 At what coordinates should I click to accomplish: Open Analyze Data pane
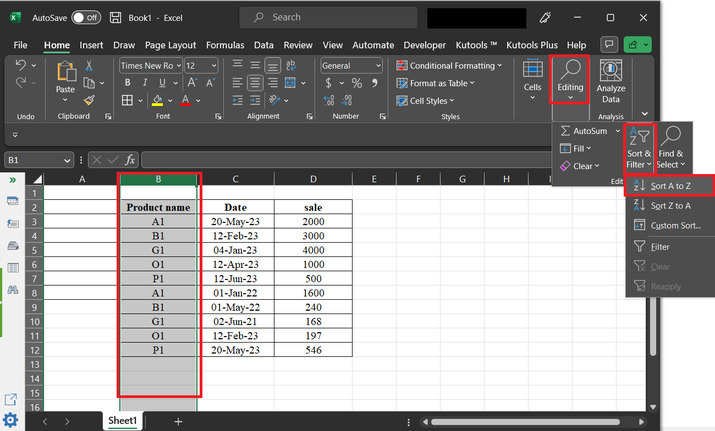(x=611, y=78)
